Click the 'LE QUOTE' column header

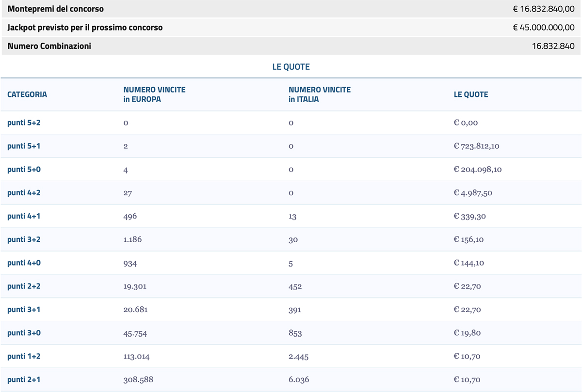(471, 94)
